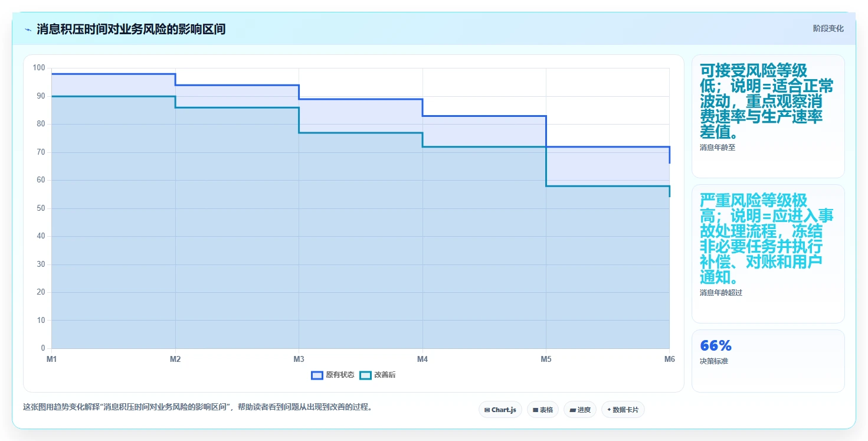The width and height of the screenshot is (868, 441).
Task: Click the 100 y-axis value
Action: (39, 68)
